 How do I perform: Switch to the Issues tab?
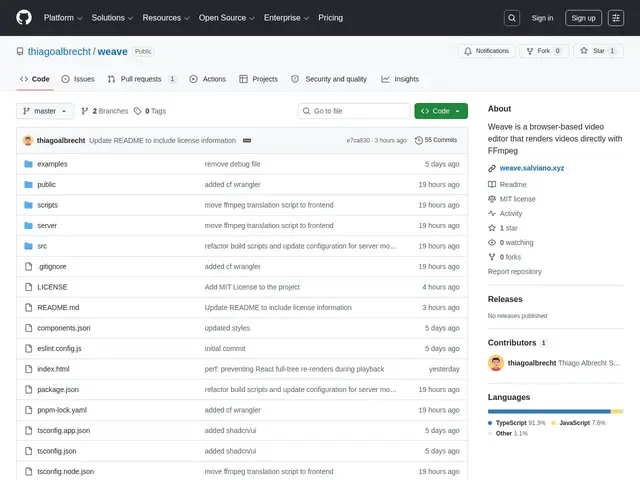tap(78, 79)
